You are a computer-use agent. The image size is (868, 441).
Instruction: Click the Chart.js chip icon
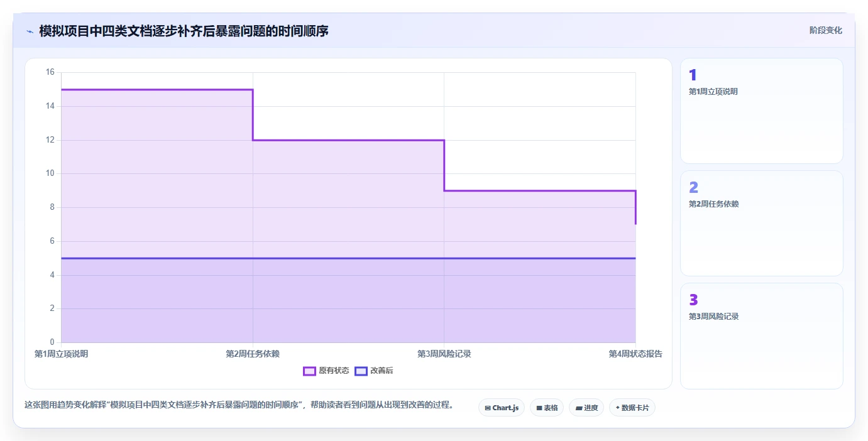point(488,408)
